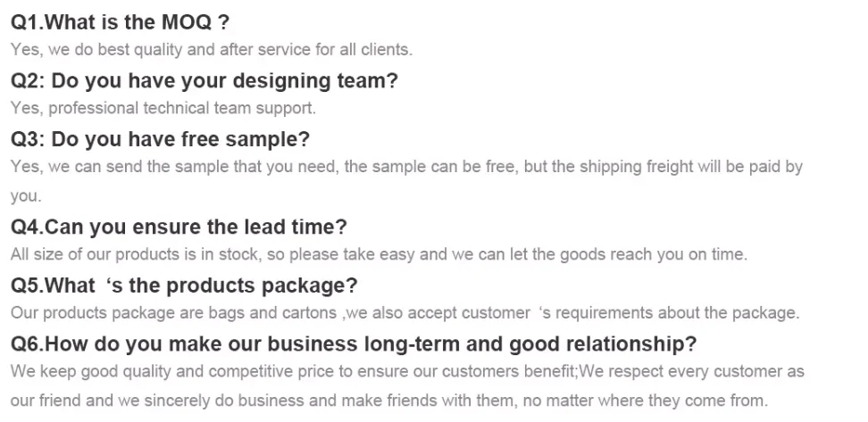This screenshot has height=422, width=868.
Task: Click the answer stating all sizes are in stock
Action: 378,254
